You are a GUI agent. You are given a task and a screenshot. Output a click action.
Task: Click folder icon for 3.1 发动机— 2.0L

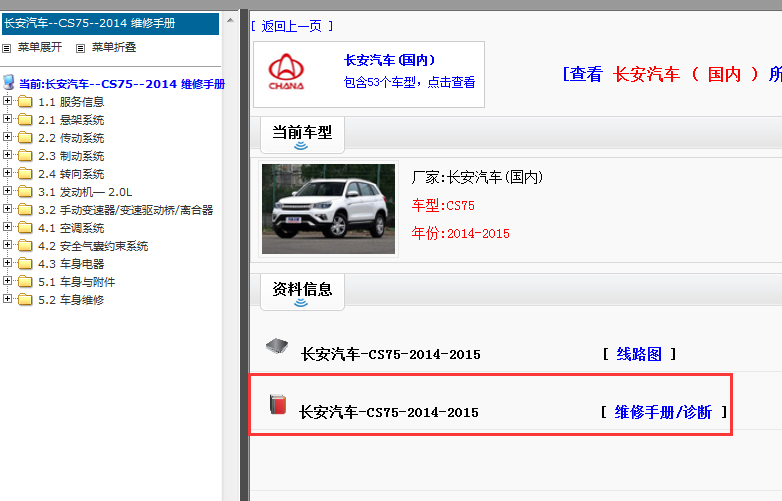pyautogui.click(x=25, y=192)
